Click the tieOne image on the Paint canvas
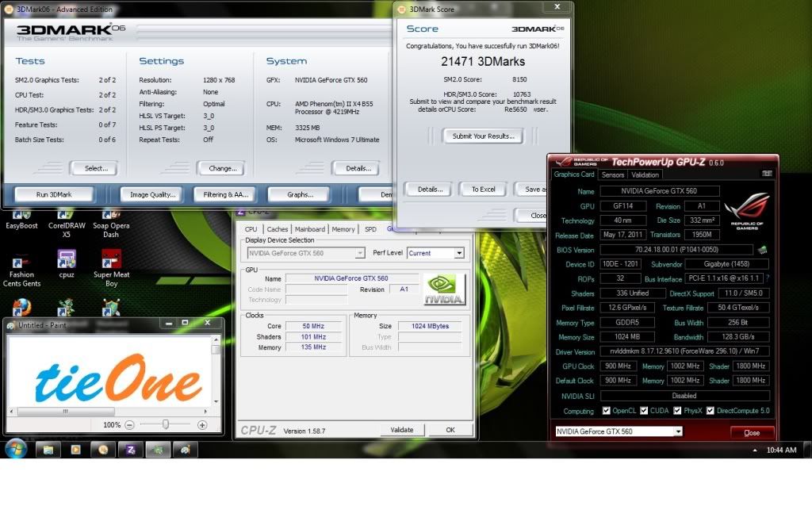 coord(119,380)
